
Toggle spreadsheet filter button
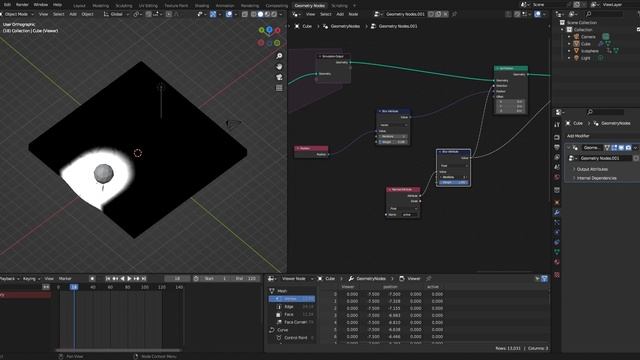tap(544, 278)
